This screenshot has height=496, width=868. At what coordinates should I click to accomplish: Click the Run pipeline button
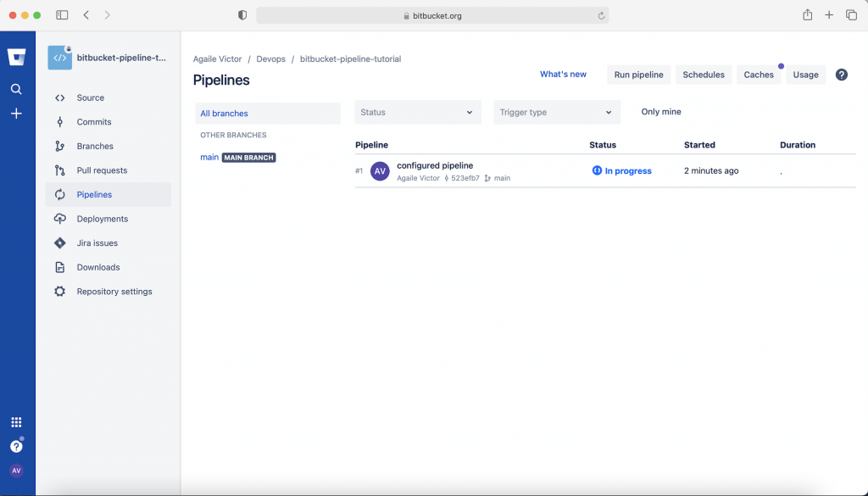pyautogui.click(x=639, y=75)
